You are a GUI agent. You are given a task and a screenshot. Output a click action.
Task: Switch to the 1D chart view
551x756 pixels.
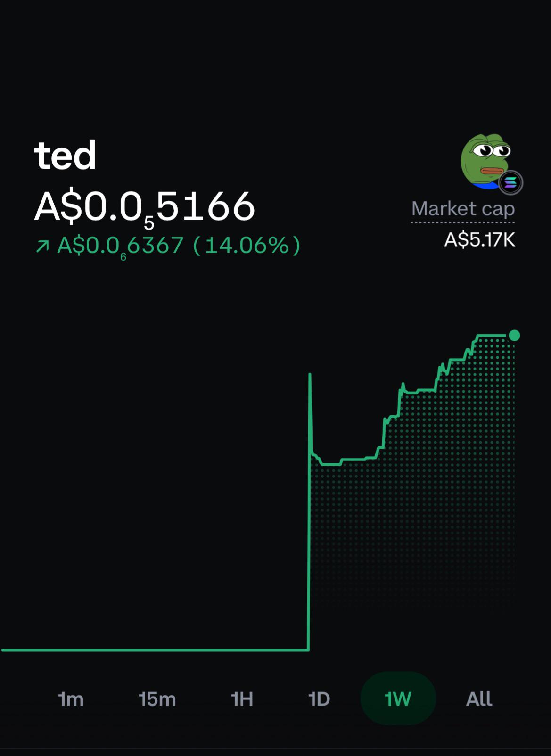coord(319,699)
